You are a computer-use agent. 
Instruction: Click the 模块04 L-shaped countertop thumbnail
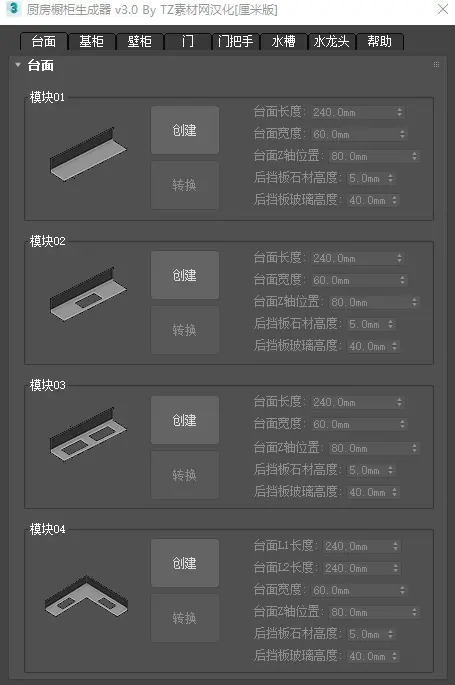click(x=86, y=596)
